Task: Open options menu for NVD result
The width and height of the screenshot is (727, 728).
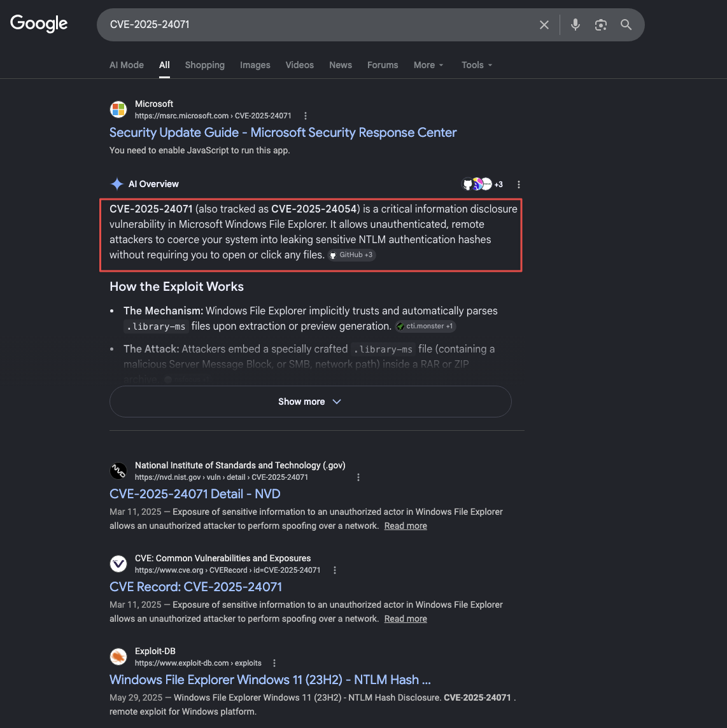Action: (x=358, y=477)
